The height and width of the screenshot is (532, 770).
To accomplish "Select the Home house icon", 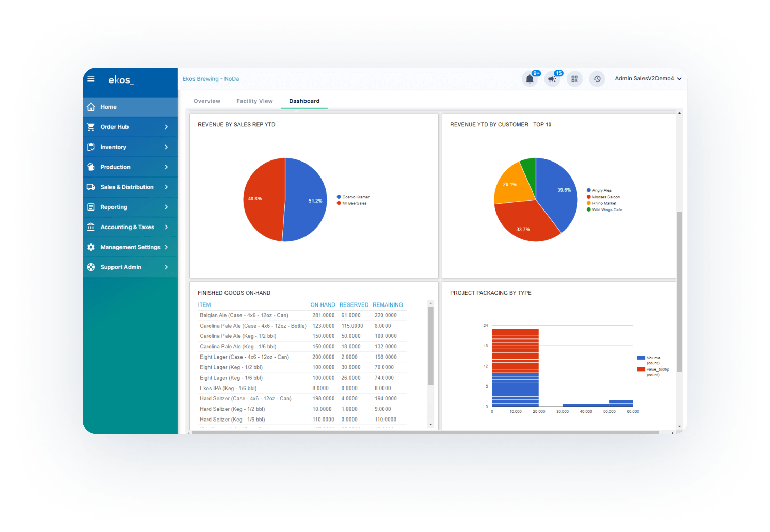I will coord(91,107).
